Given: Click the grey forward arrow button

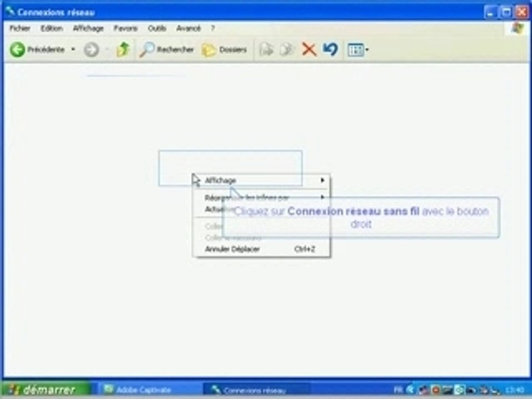Looking at the screenshot, I should (91, 50).
